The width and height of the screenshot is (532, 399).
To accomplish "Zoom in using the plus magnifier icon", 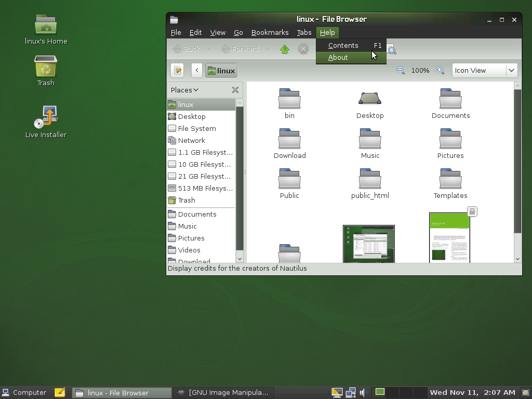I will click(x=440, y=71).
